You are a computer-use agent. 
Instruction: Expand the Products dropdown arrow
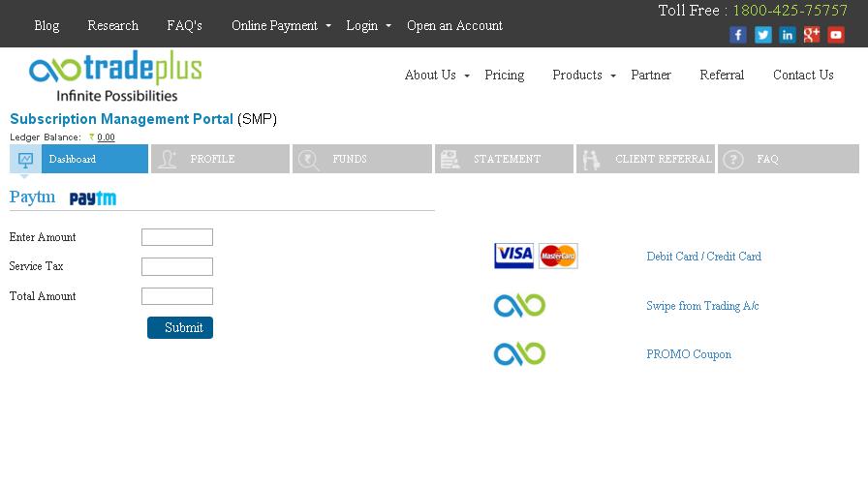click(x=613, y=76)
